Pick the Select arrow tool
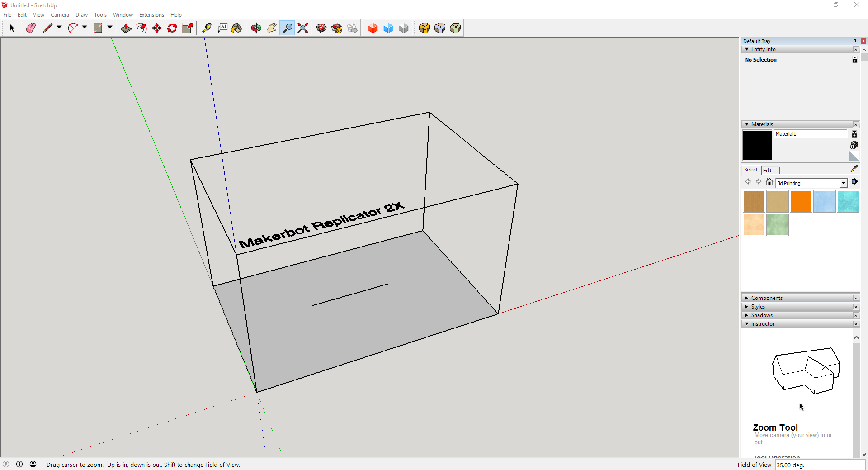 point(12,28)
